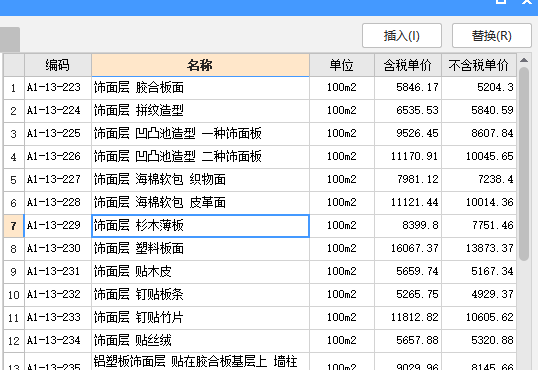The image size is (538, 370).
Task: Select 饰面层 胶合板面 name cell
Action: pyautogui.click(x=200, y=88)
